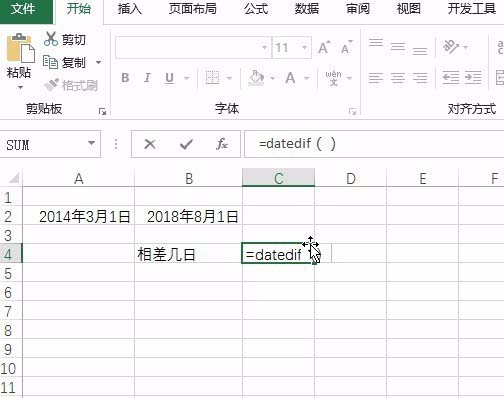Open Insert Function fx dialog

point(222,144)
